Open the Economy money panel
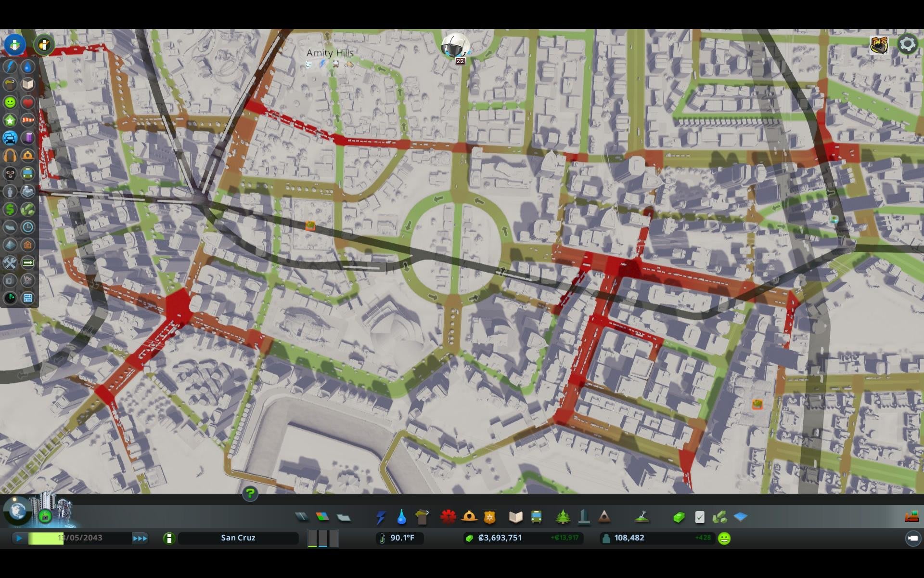Image resolution: width=924 pixels, height=578 pixels. (679, 517)
